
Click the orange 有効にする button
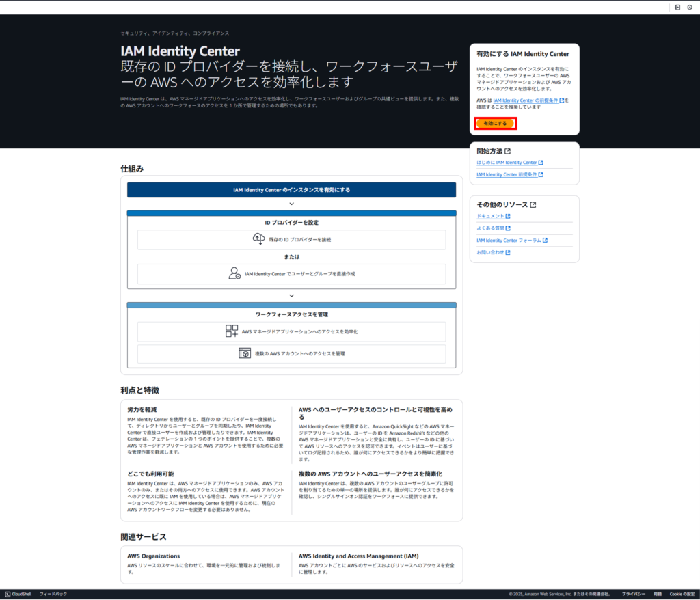[x=495, y=123]
